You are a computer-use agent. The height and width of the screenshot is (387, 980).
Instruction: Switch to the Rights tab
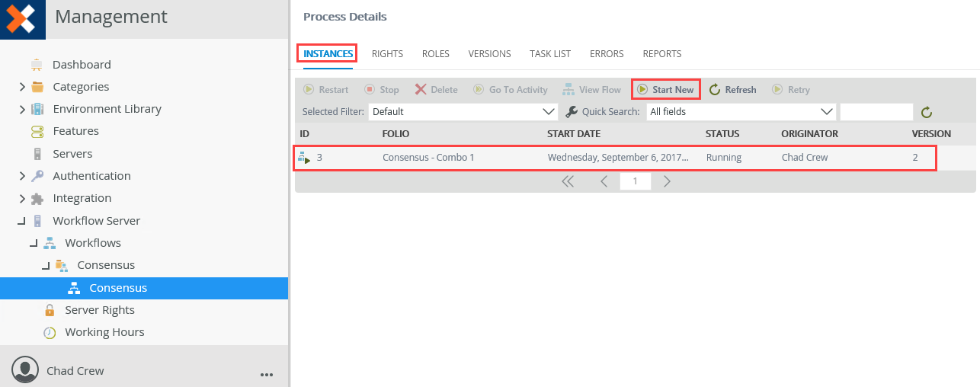[x=387, y=54]
